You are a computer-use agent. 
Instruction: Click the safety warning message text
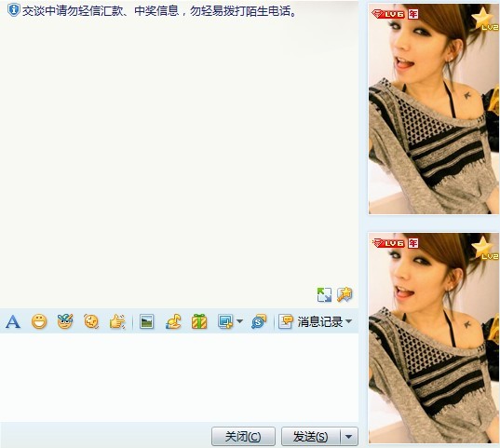coord(160,11)
